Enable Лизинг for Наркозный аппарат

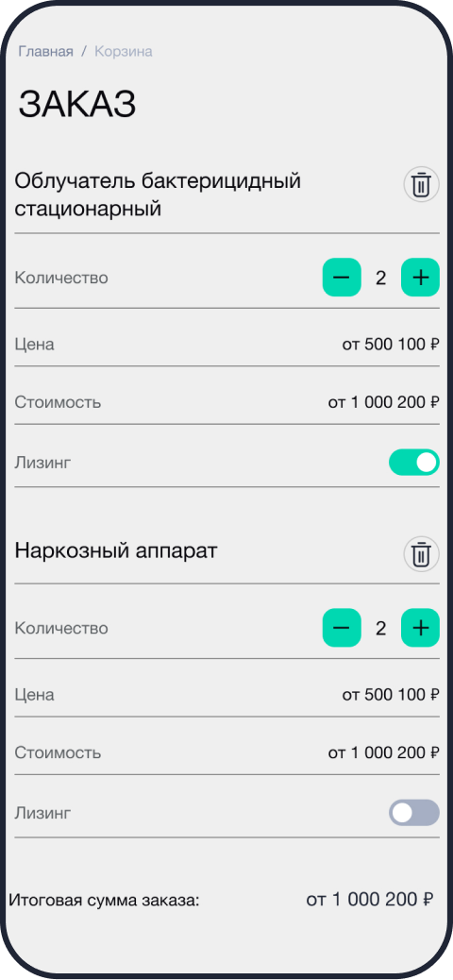[x=414, y=813]
